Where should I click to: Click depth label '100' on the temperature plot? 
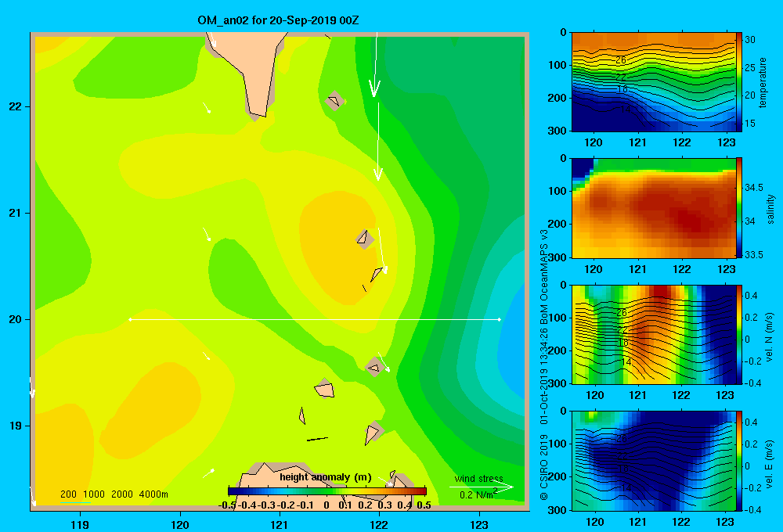[556, 65]
